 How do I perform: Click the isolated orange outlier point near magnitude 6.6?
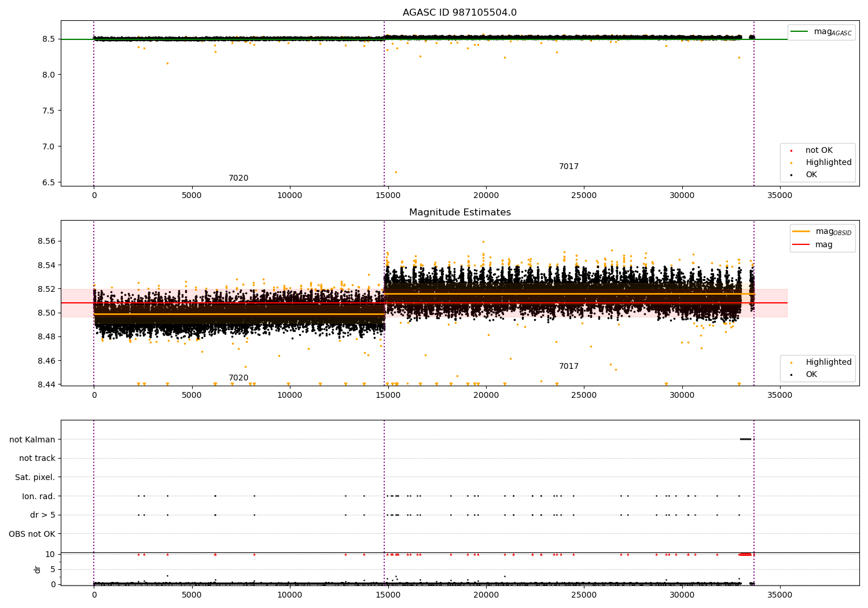396,172
